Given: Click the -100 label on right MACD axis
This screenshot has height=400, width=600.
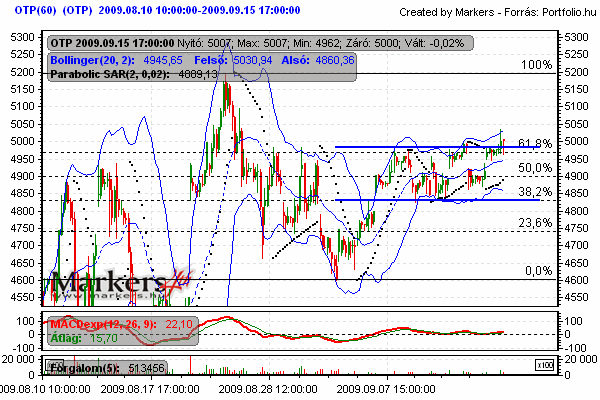Looking at the screenshot, I should pyautogui.click(x=574, y=348).
